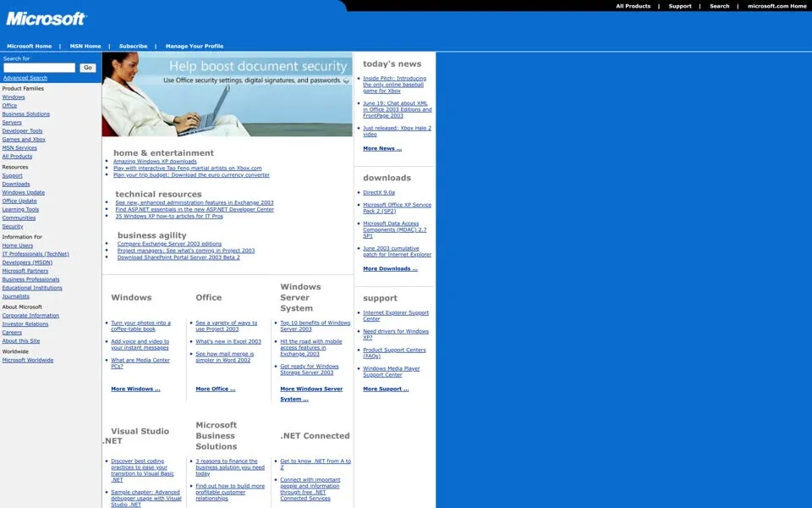812x508 pixels.
Task: Open Need drivers for Windows XP link
Action: (x=396, y=334)
